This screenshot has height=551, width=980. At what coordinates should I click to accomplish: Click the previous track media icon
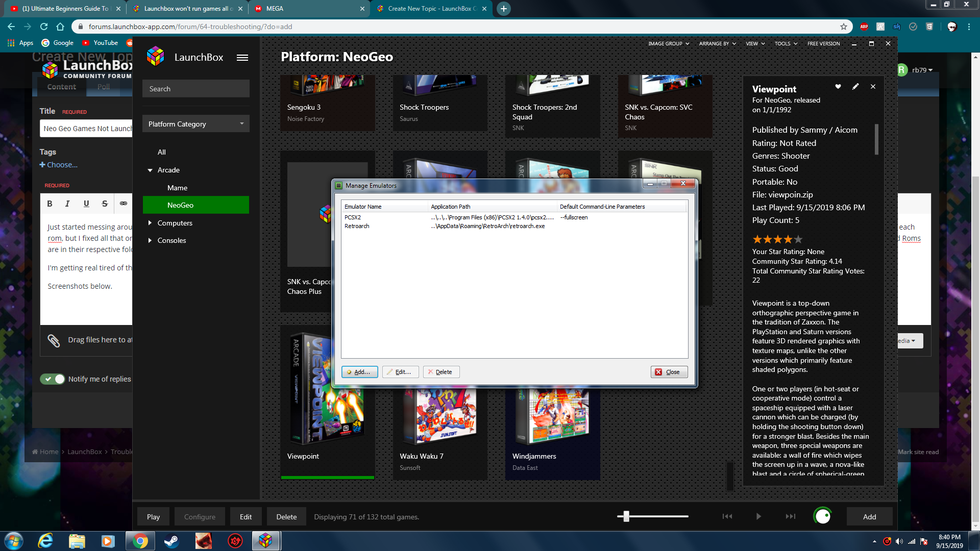(727, 516)
